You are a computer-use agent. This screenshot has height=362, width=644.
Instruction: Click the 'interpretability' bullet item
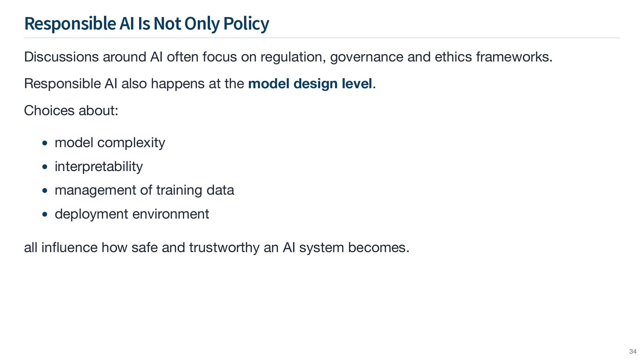click(x=99, y=167)
